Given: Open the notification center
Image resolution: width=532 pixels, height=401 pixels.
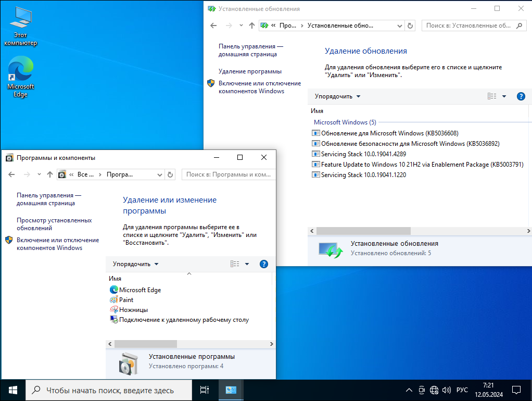Looking at the screenshot, I should (x=516, y=391).
